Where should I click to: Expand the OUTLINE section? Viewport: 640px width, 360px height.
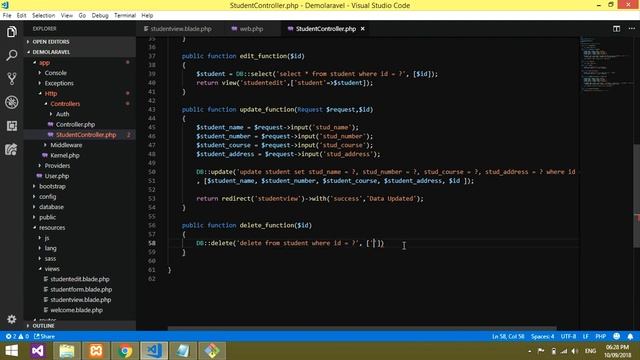[x=79, y=326]
